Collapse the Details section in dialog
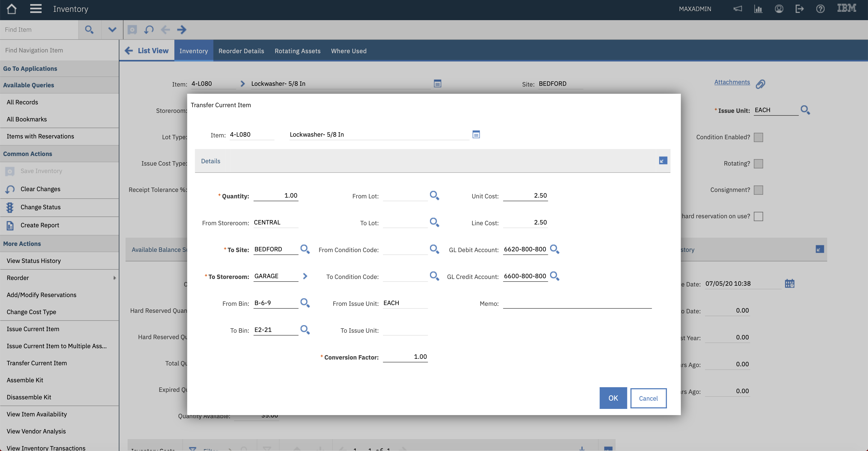Screen dimensions: 868x451 click(663, 161)
